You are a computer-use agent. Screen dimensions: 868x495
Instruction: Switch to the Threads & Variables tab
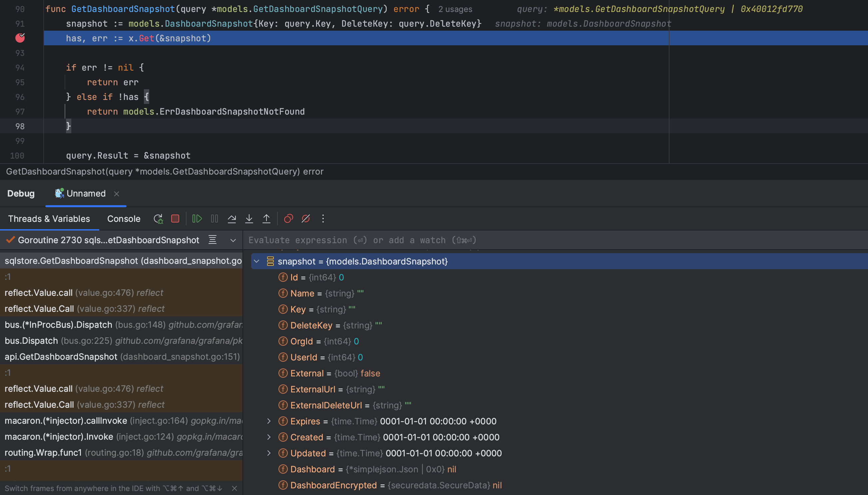coord(49,219)
